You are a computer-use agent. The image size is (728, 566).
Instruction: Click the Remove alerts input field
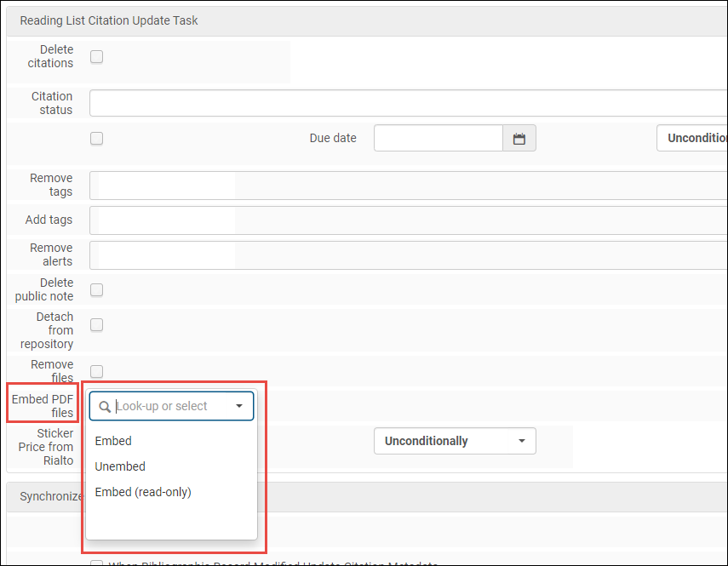[x=409, y=254]
